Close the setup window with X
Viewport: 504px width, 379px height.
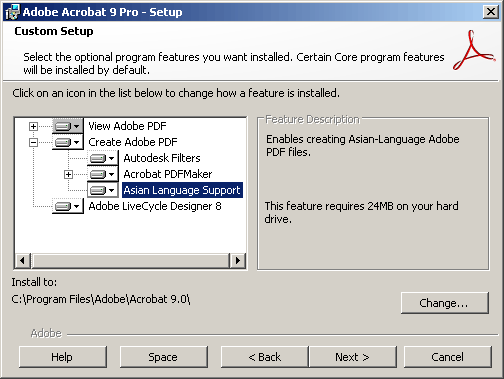491,12
